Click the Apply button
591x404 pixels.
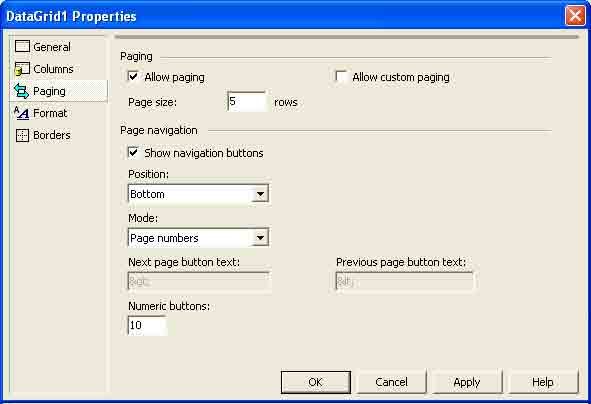tap(467, 382)
